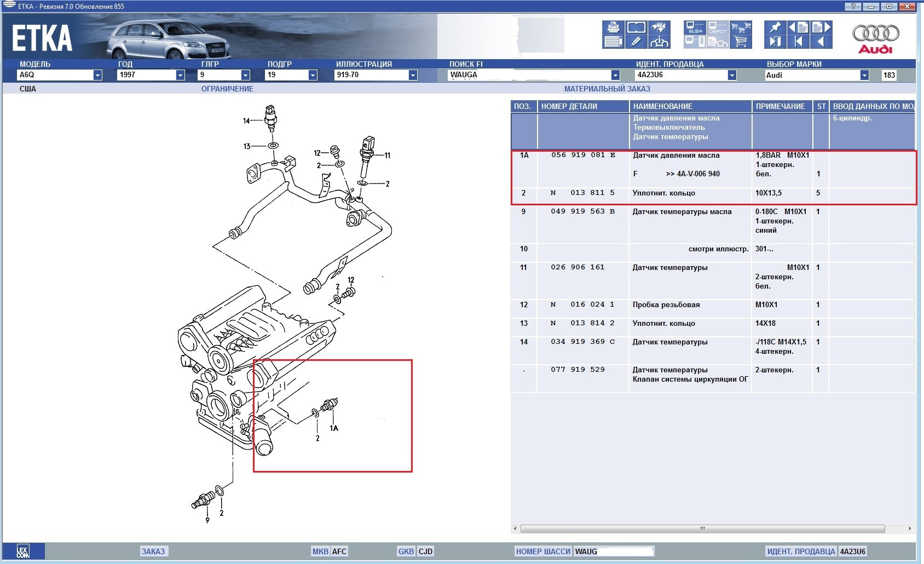924x564 pixels.
Task: Click the ПРИМЕЧАНИЕ column header
Action: (782, 106)
